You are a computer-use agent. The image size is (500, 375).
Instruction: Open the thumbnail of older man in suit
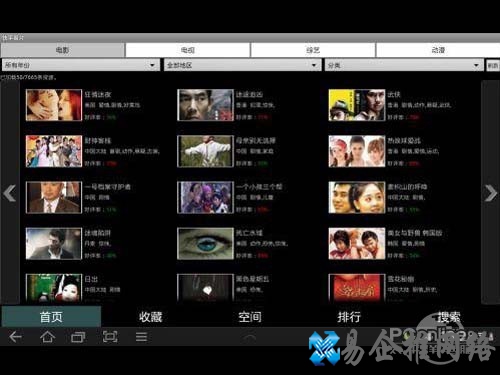click(x=54, y=197)
